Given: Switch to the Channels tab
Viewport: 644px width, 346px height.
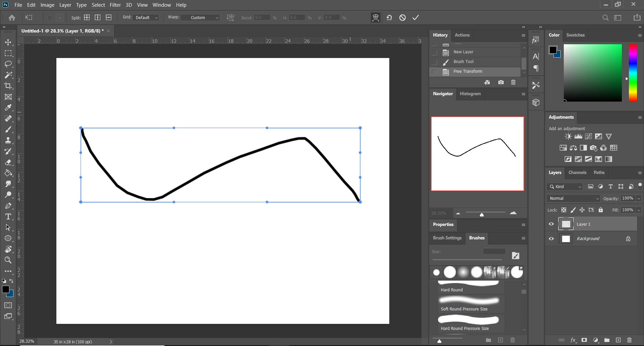Looking at the screenshot, I should (x=577, y=173).
